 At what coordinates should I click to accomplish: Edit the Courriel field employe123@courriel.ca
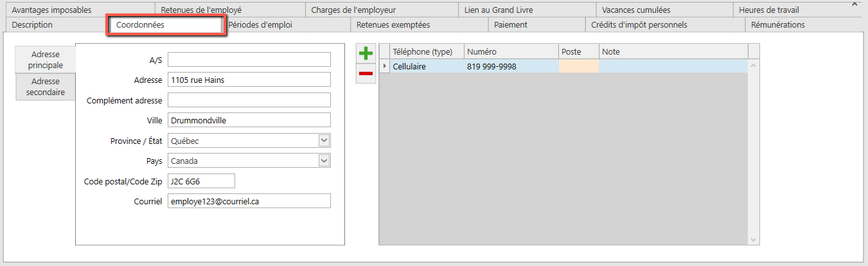[249, 201]
